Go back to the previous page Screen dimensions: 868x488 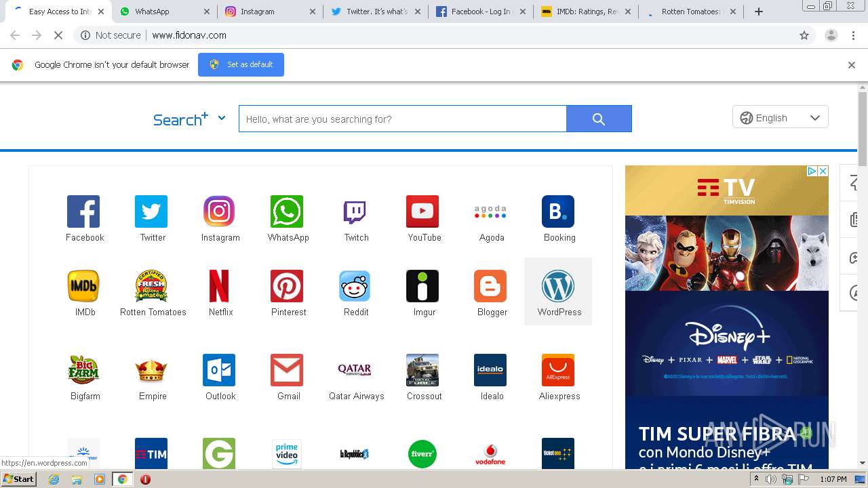(15, 35)
